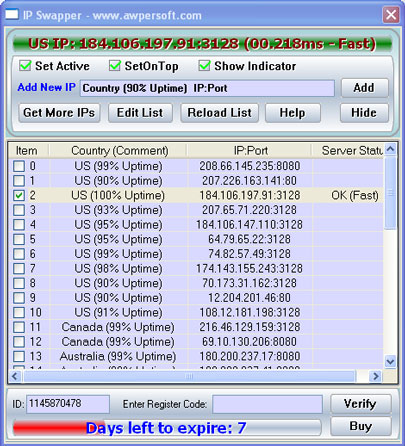Image resolution: width=405 pixels, height=446 pixels.
Task: Check item 8 proxy checkbox
Action: click(19, 283)
